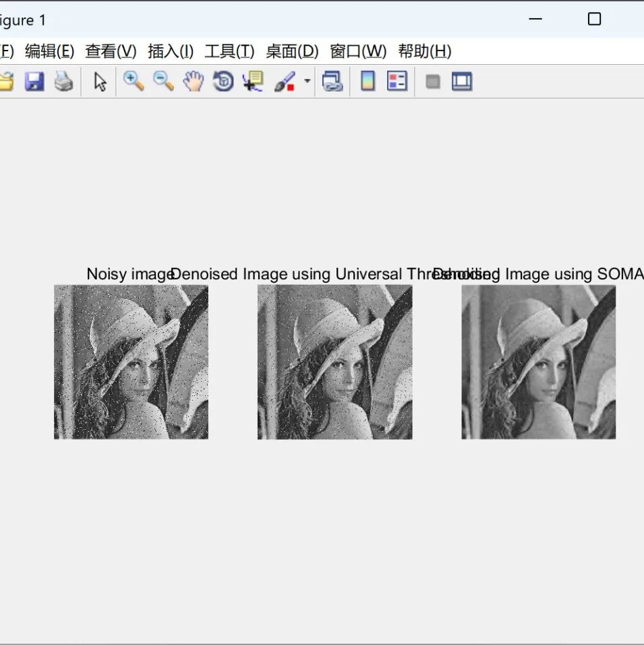Click the Print Figure icon
The image size is (644, 645).
pos(64,81)
